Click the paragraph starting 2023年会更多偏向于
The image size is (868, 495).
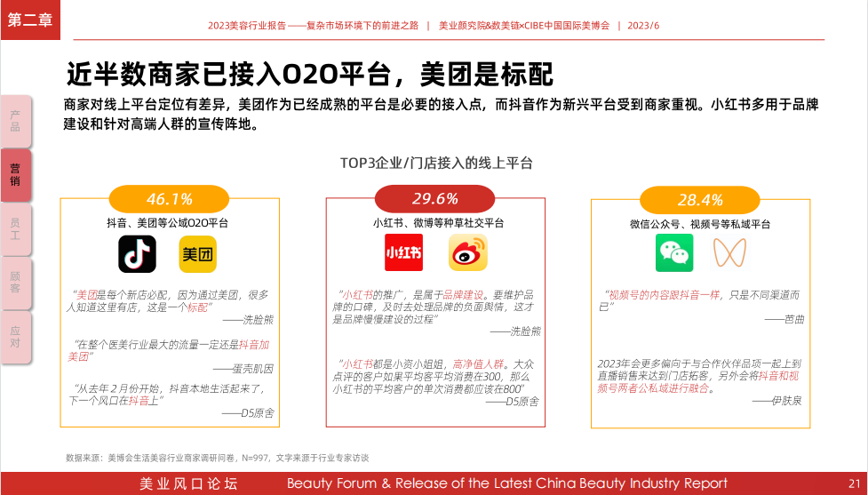pos(699,376)
